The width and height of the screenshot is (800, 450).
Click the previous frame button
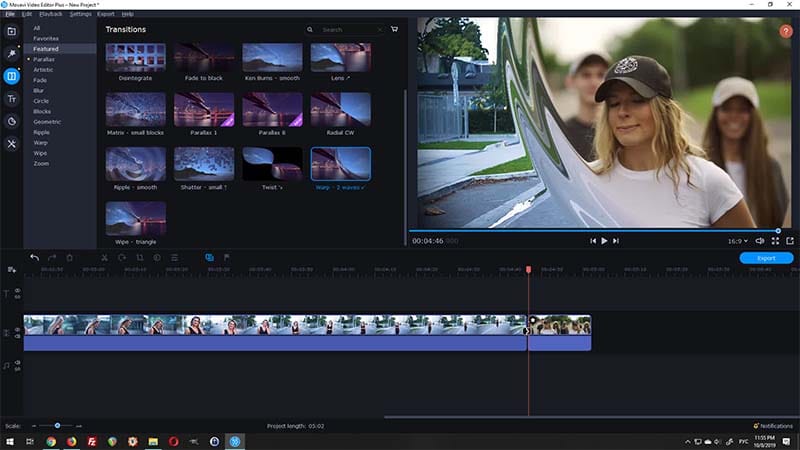[x=592, y=241]
